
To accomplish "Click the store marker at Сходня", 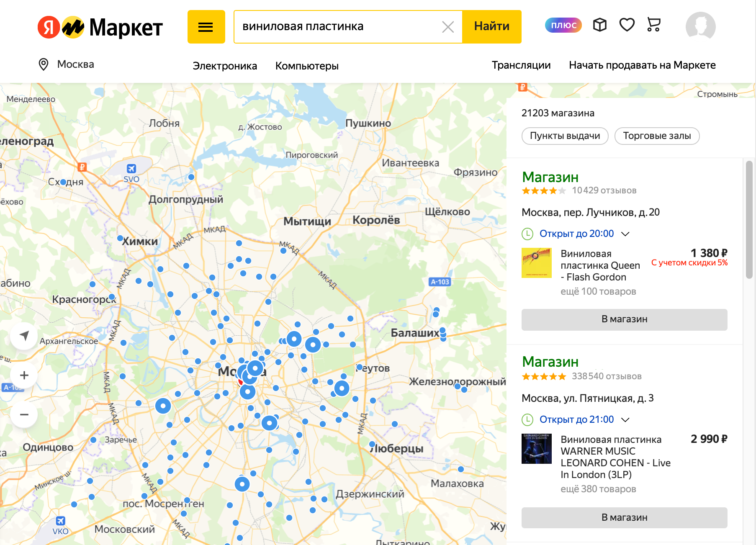I will pos(63,182).
